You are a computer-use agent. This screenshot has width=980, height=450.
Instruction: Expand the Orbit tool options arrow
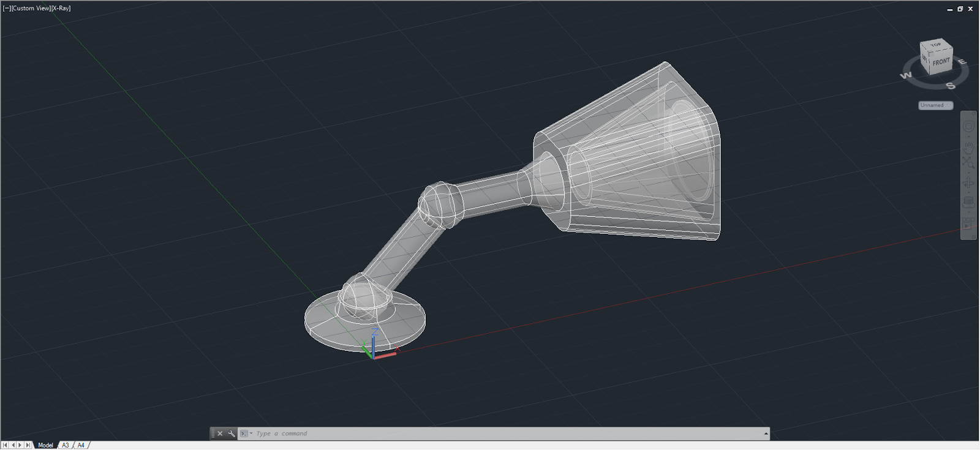968,192
